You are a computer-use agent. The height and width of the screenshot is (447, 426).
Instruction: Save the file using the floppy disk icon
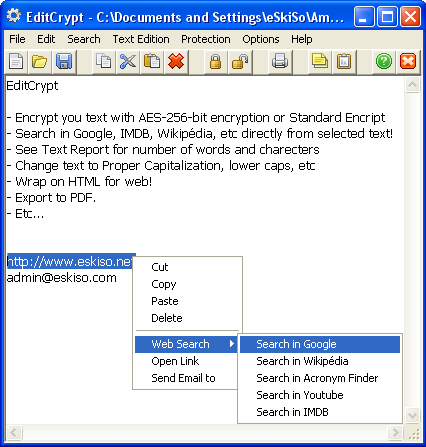tap(64, 62)
